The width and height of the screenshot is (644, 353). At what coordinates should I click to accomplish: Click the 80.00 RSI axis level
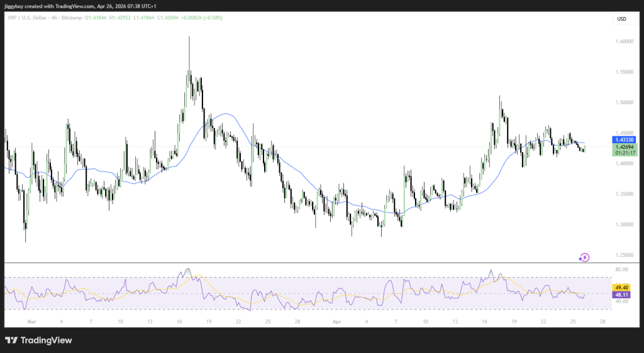point(621,269)
